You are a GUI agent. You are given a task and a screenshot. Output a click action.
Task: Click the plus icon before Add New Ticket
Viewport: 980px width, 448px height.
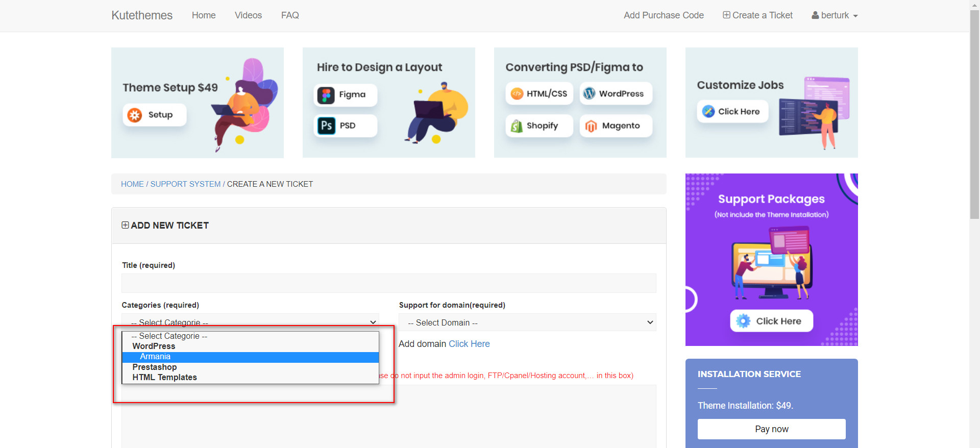point(125,225)
